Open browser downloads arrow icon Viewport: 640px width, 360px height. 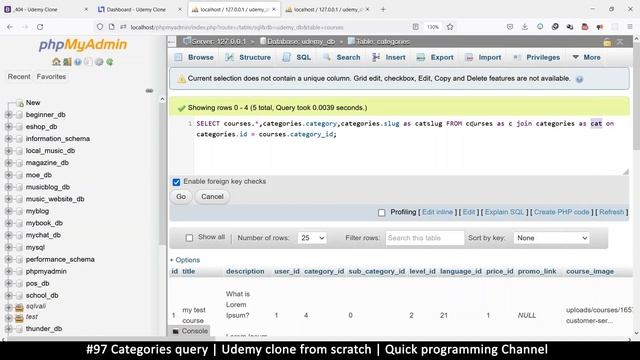[525, 27]
